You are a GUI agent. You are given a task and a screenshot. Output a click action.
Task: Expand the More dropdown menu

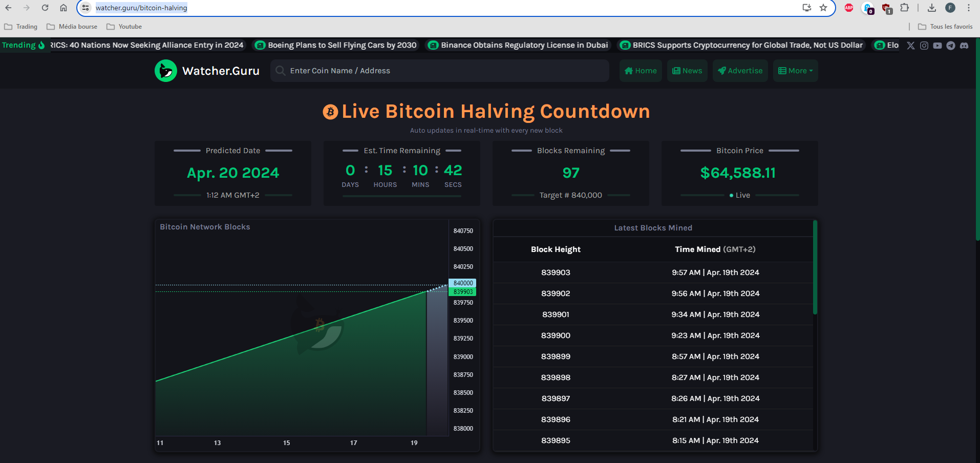click(x=796, y=71)
